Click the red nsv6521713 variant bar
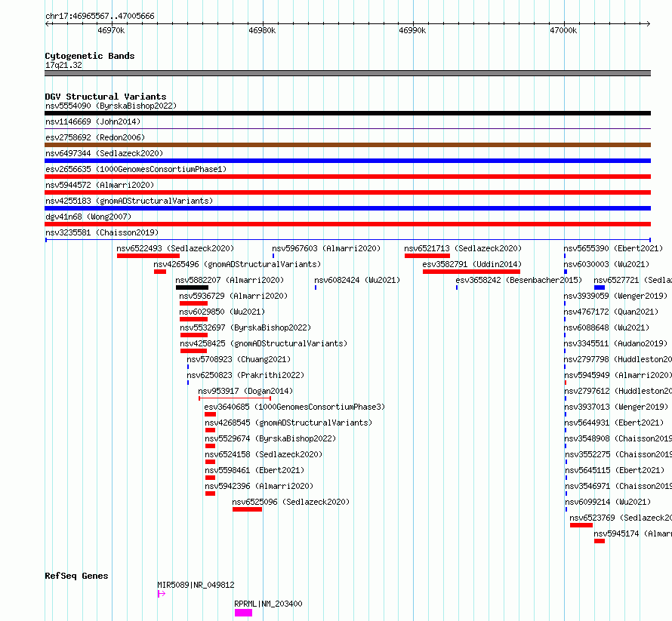 coord(427,256)
